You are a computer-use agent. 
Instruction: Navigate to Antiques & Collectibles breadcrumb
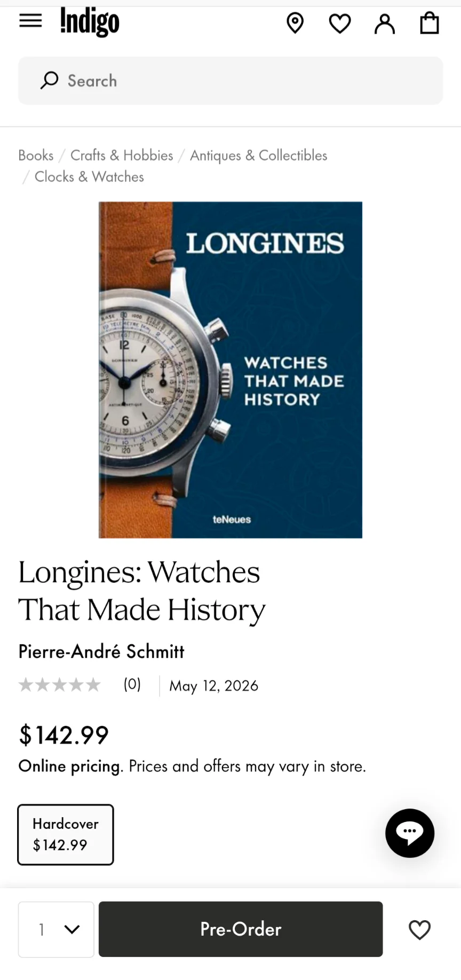tap(259, 155)
